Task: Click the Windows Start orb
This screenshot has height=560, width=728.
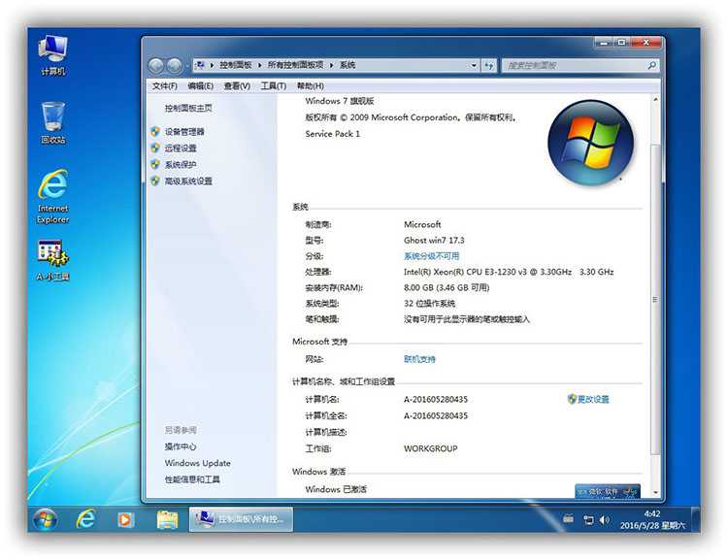Action: (x=45, y=519)
